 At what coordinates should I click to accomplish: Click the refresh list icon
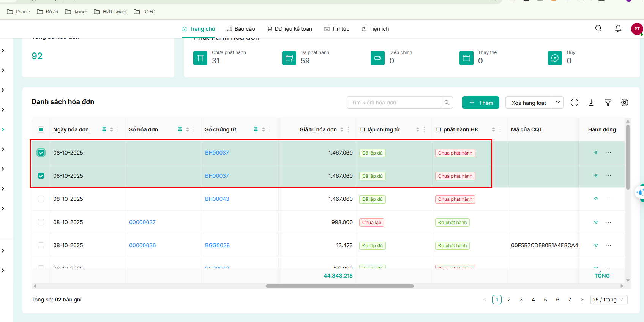coord(575,103)
